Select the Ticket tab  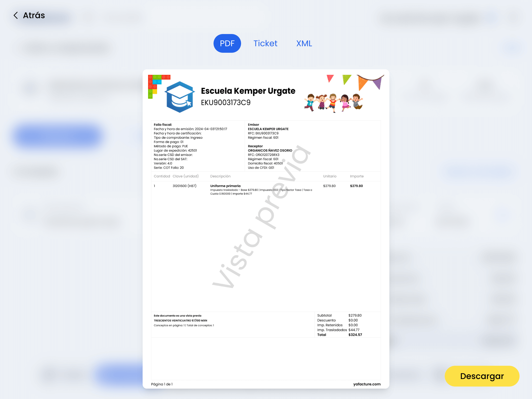[x=265, y=43]
